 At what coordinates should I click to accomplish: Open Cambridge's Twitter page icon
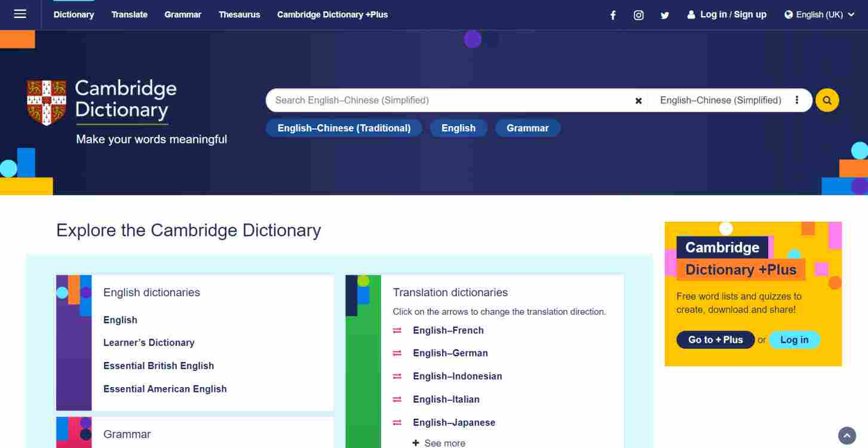point(665,15)
